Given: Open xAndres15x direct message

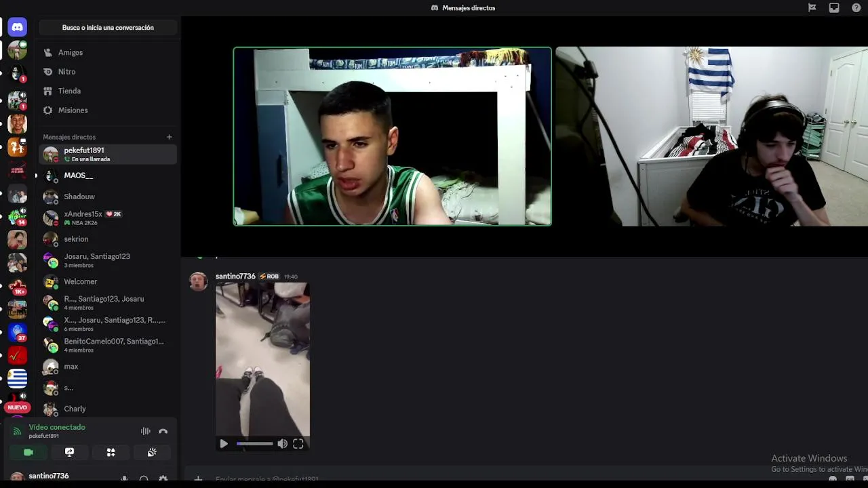Looking at the screenshot, I should click(108, 218).
